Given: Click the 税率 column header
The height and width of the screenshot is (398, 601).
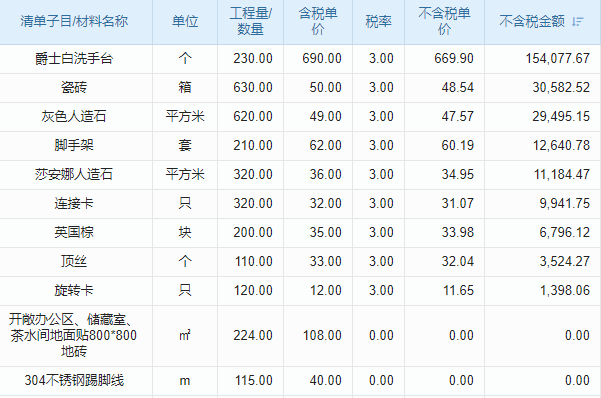Looking at the screenshot, I should tap(378, 21).
